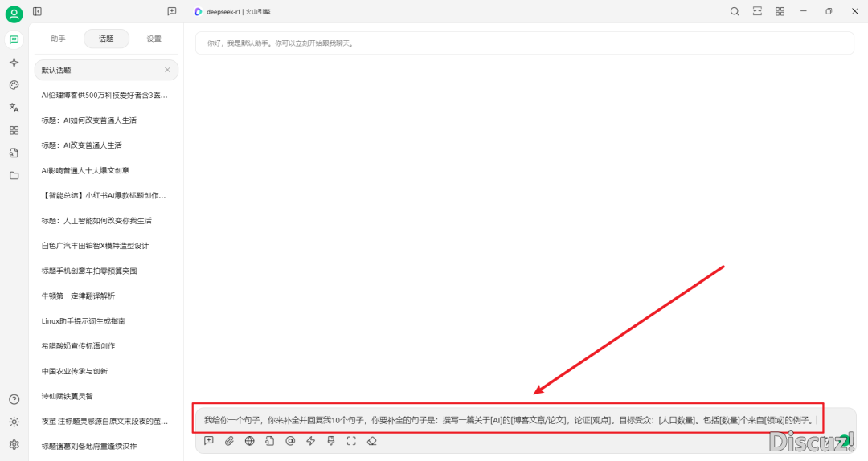The width and height of the screenshot is (868, 461).
Task: Collapse the left sidebar panel
Action: [x=38, y=11]
